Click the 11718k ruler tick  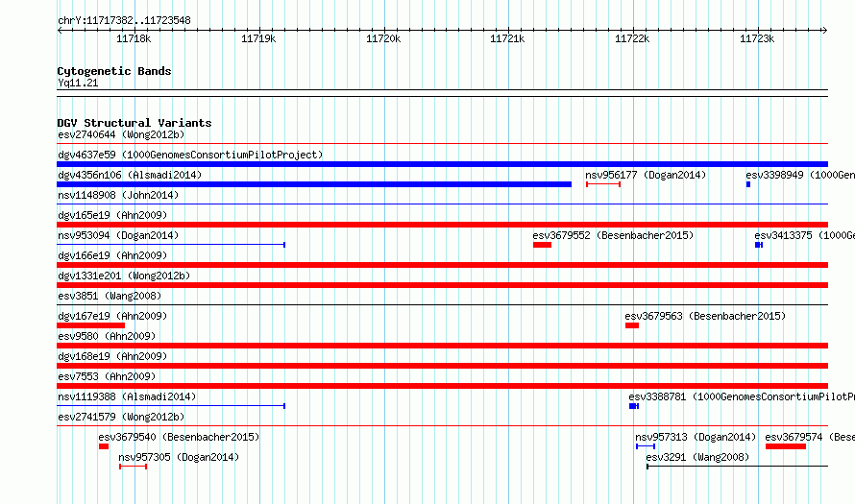point(134,38)
